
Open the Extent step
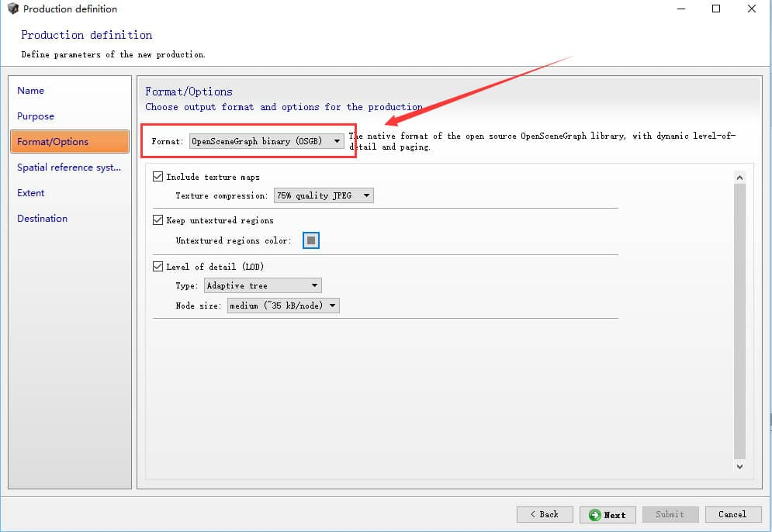31,193
